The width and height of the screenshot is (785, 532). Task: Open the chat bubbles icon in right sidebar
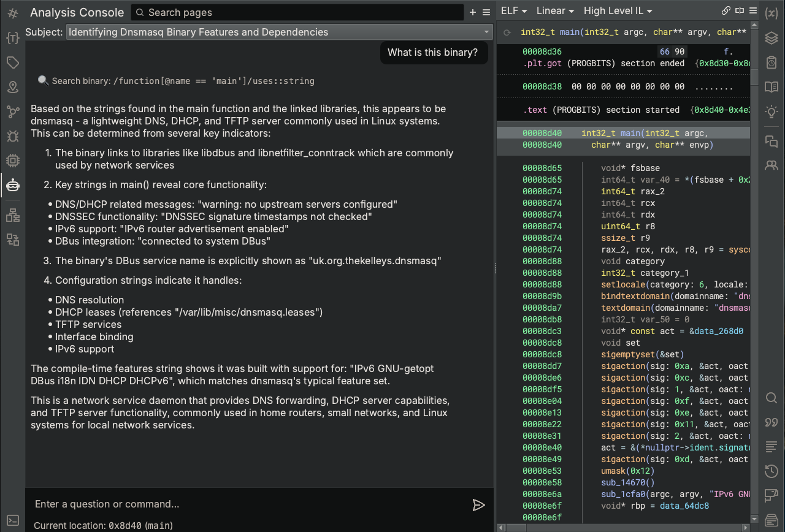tap(772, 142)
